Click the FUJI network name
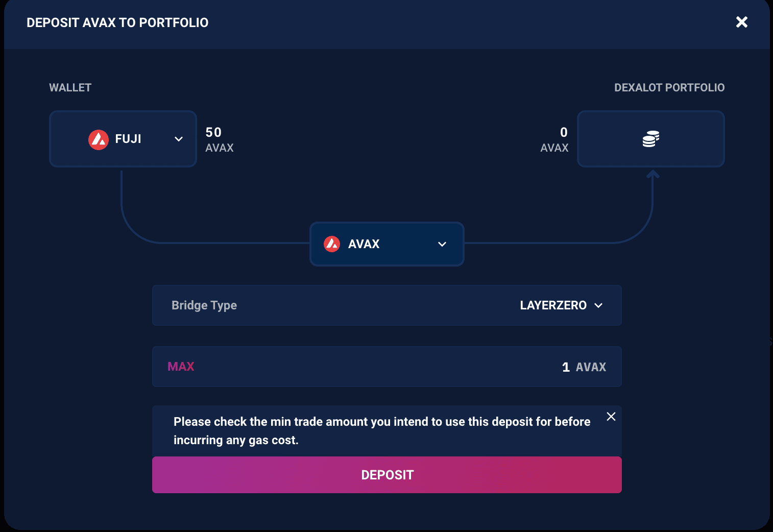Image resolution: width=773 pixels, height=532 pixels. 128,139
